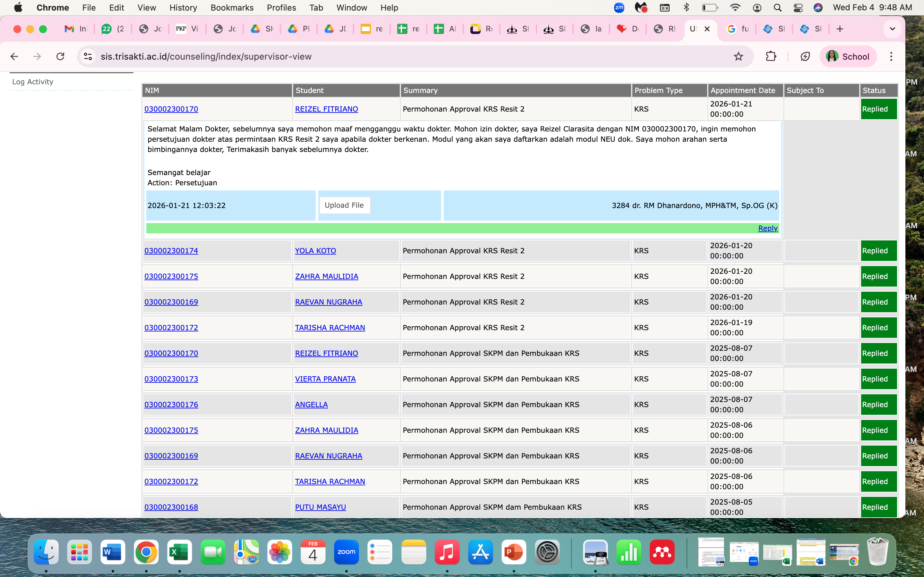
Task: Launch Microsoft Excel from the dock
Action: (179, 552)
